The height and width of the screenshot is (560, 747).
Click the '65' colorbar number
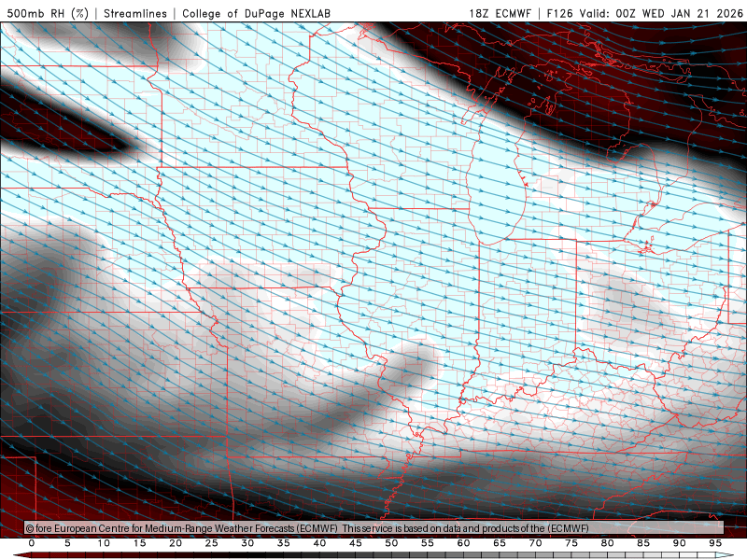(x=500, y=543)
